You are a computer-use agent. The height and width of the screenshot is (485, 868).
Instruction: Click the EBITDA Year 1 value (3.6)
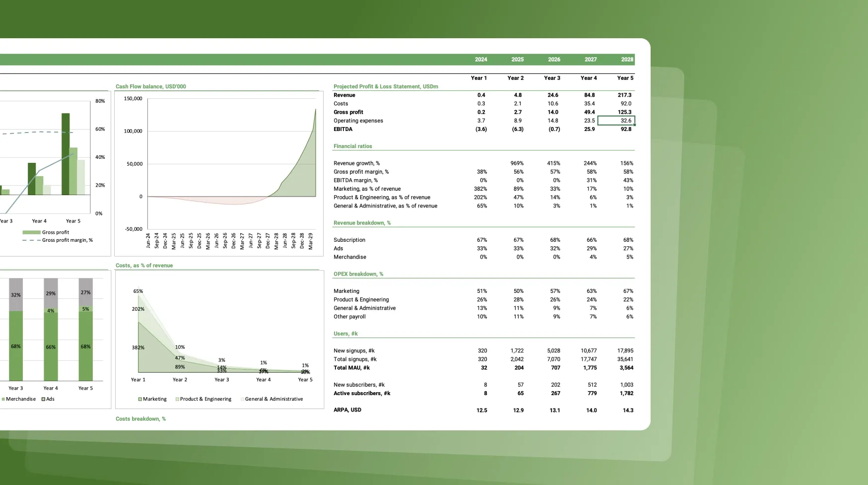481,129
